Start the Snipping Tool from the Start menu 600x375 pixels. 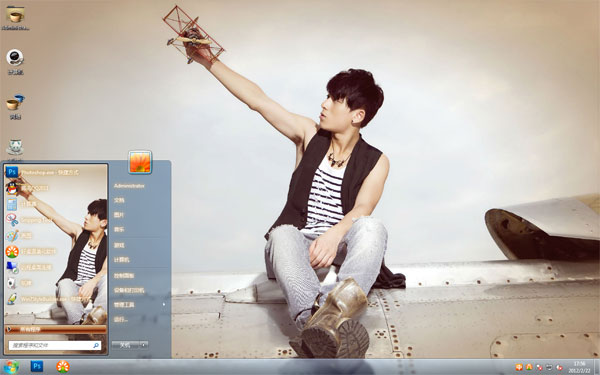click(55, 220)
